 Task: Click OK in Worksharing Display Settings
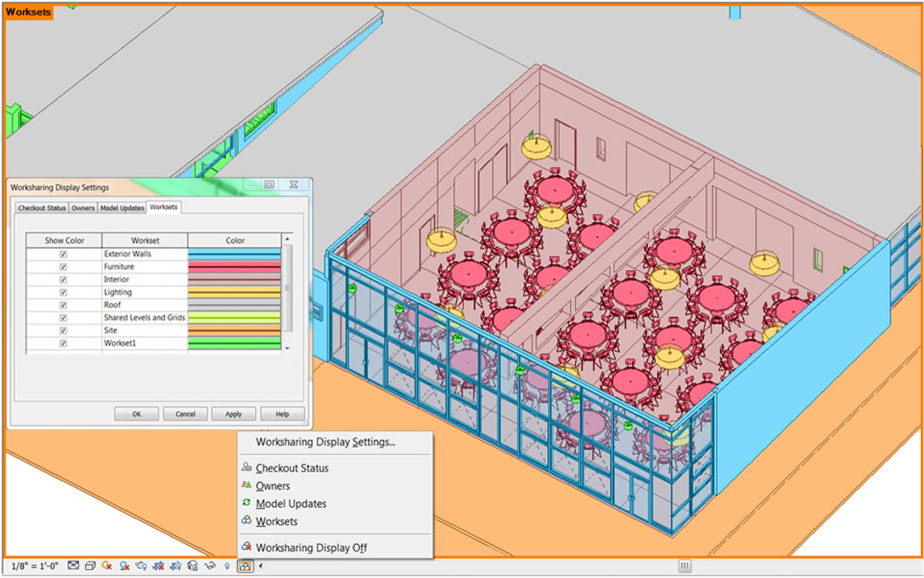(136, 414)
